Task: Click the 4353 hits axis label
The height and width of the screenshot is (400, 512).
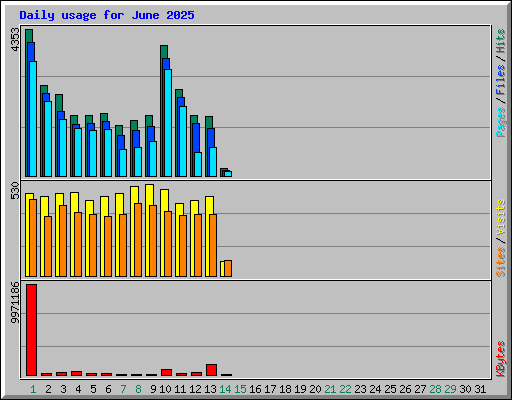Action: point(15,40)
